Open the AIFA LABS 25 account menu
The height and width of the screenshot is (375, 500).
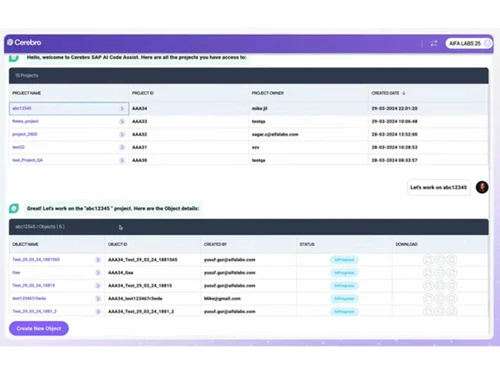pos(468,43)
